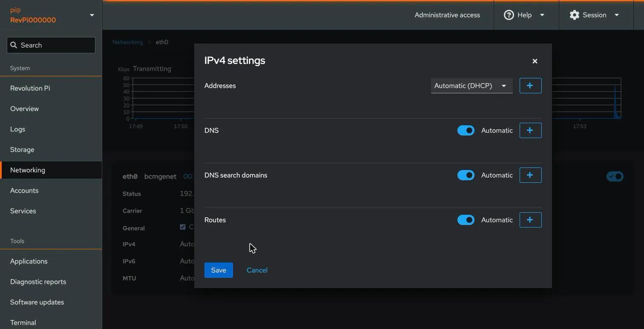Open Diagnostic reports

coord(51,282)
